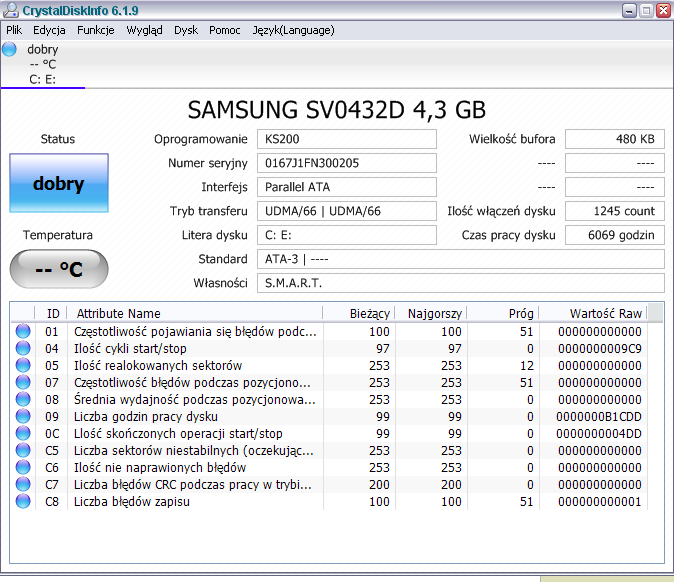Click the status orb of attribute C7
This screenshot has height=582, width=674.
[x=23, y=484]
